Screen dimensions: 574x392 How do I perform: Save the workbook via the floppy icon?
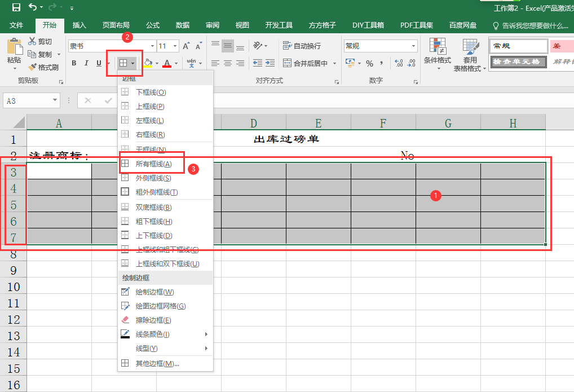pos(16,7)
